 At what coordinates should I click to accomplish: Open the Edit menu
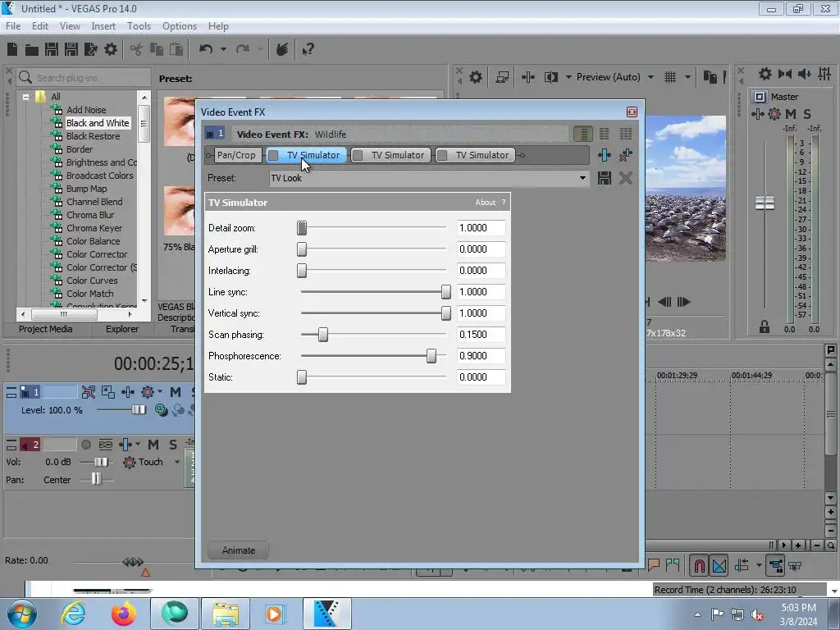[39, 26]
